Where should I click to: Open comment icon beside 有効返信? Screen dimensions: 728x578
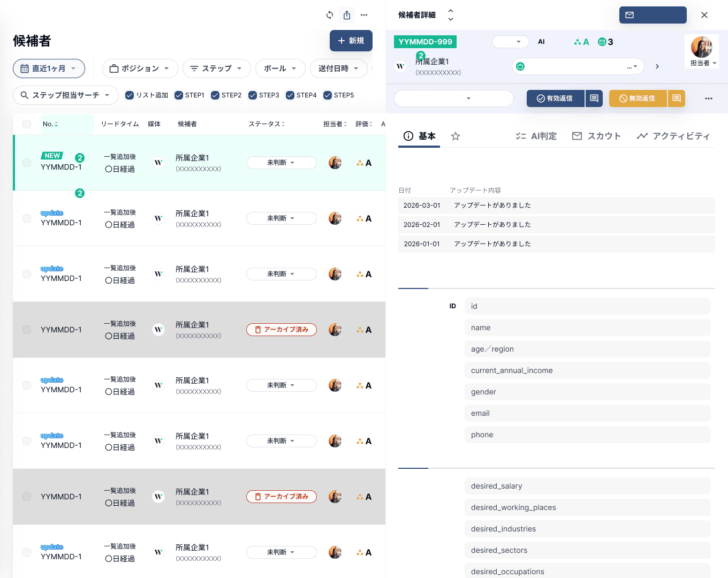[594, 98]
